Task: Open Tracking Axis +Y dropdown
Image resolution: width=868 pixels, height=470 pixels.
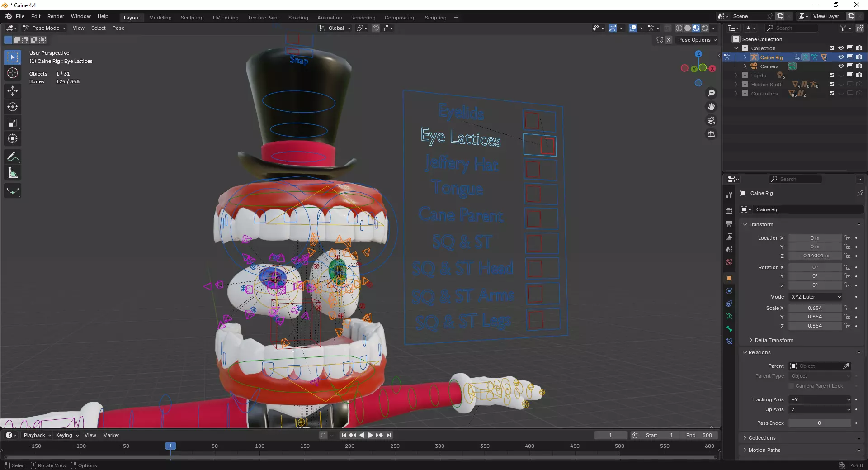Action: tap(821, 399)
